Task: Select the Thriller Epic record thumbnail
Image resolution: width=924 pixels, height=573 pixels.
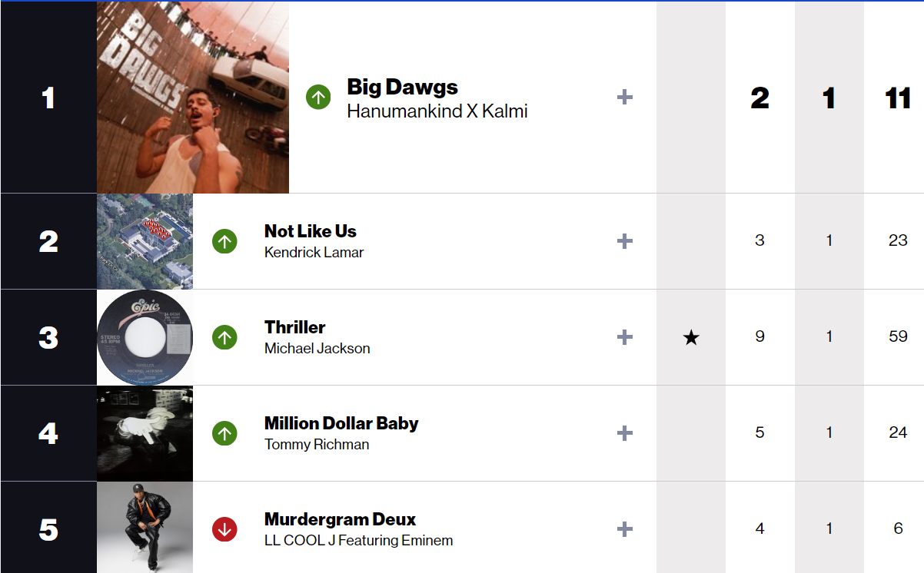Action: [145, 337]
